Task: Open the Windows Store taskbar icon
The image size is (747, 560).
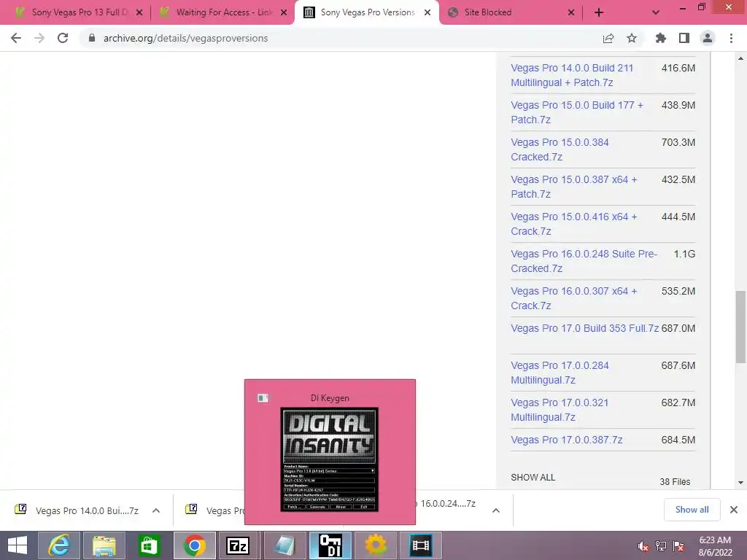Action: [x=149, y=545]
